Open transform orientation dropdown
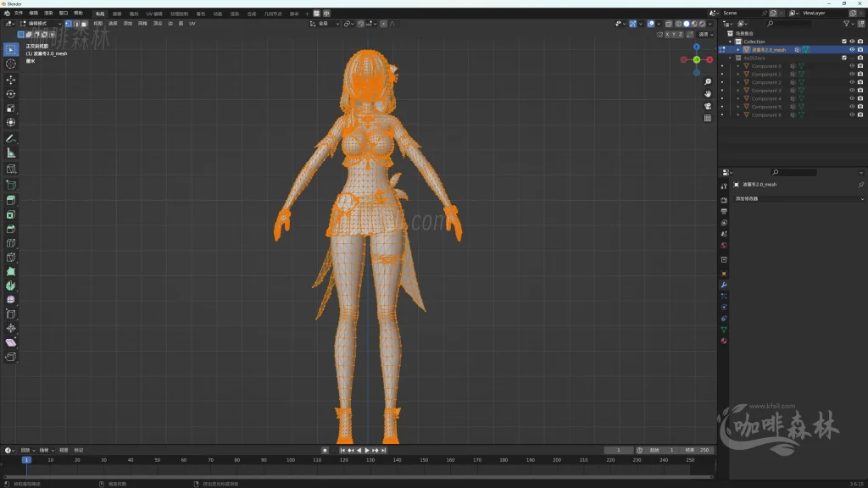868x488 pixels. click(x=325, y=24)
